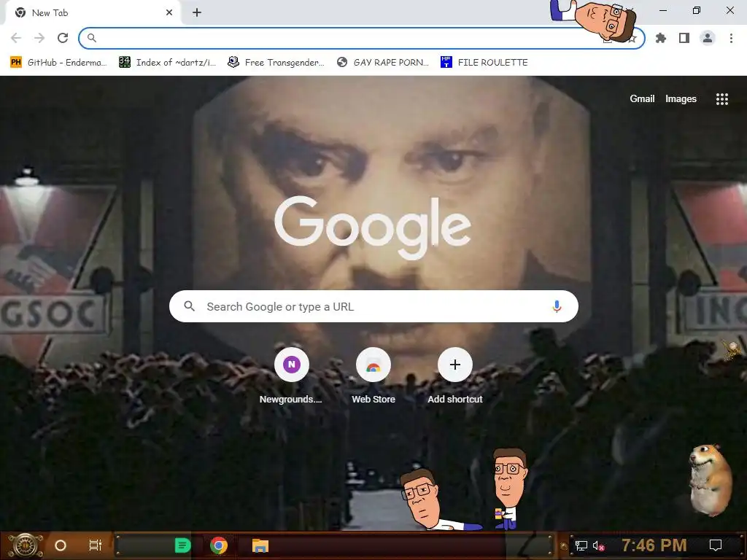747x560 pixels.
Task: Open the Chrome profile avatar
Action: point(708,38)
